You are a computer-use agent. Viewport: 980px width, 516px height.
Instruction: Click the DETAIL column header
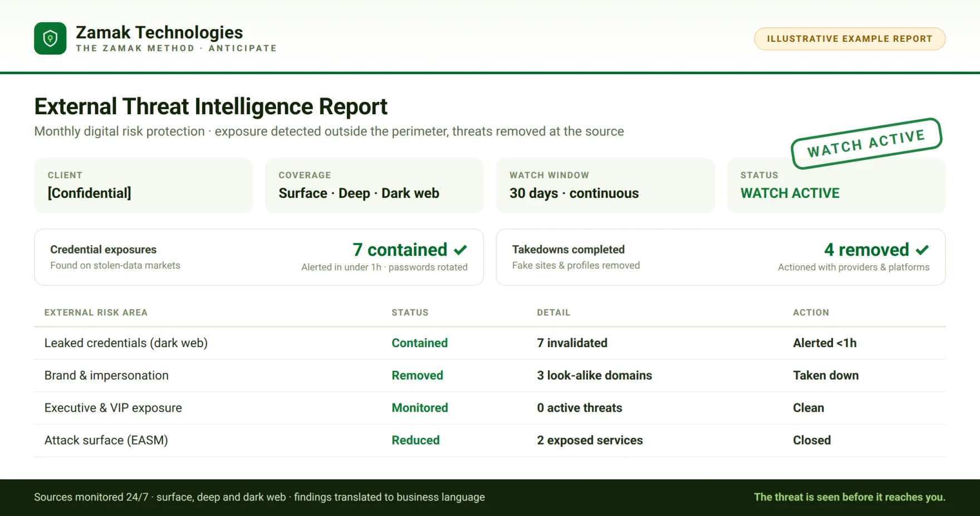coord(553,313)
